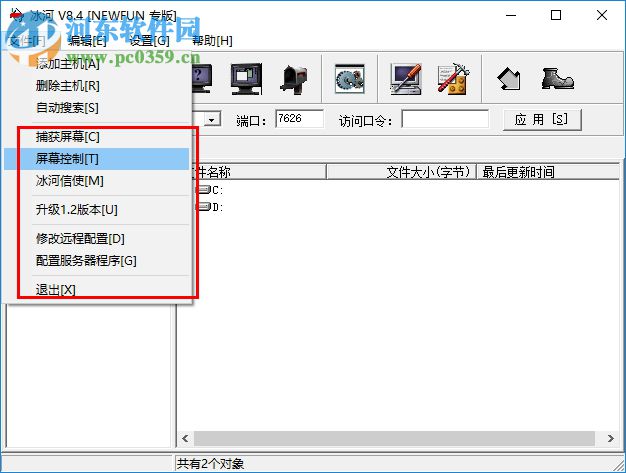Choose 添加主机[A] from the menu
The width and height of the screenshot is (626, 473).
[96, 63]
